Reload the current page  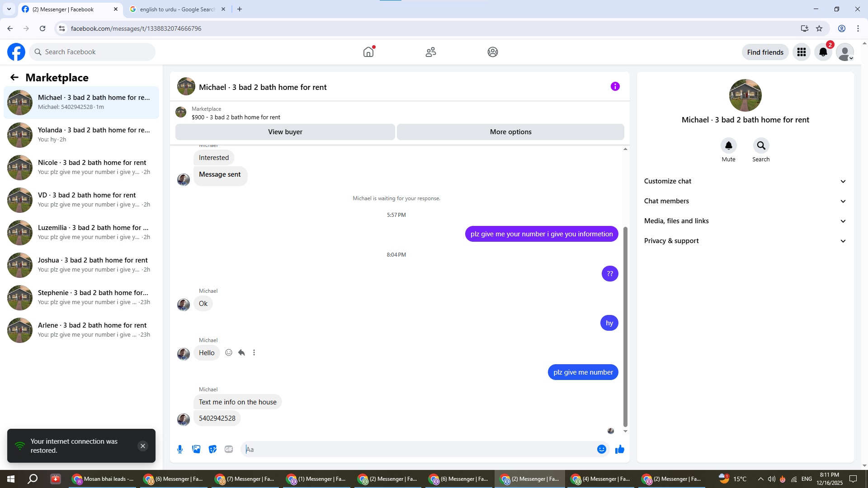(42, 28)
